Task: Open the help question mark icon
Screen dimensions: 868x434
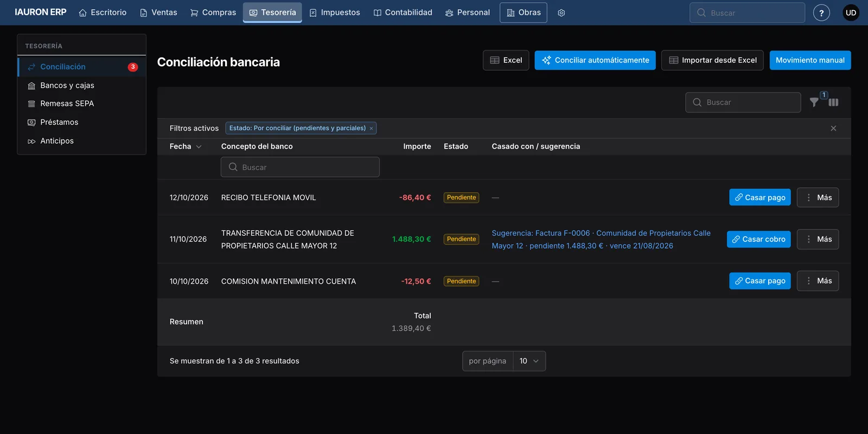Action: 821,12
